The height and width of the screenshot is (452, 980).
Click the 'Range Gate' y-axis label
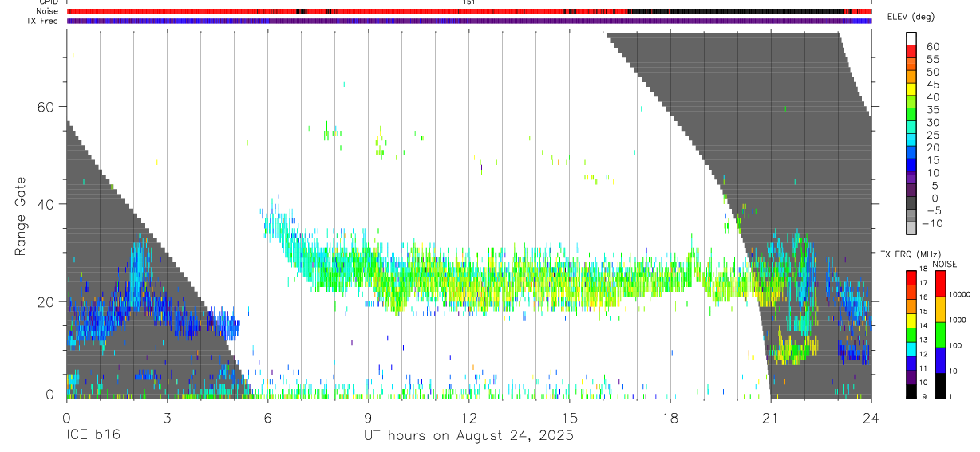click(22, 216)
